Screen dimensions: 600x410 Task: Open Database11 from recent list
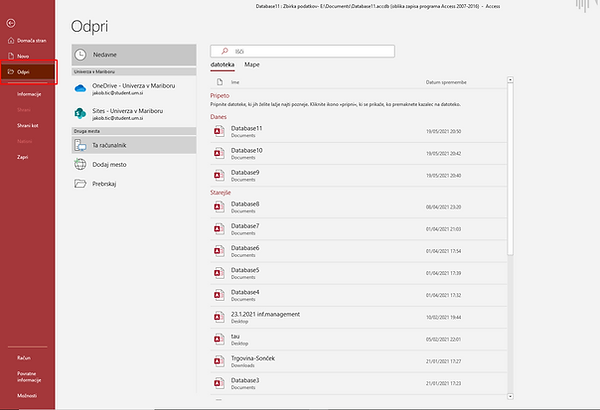pyautogui.click(x=359, y=131)
